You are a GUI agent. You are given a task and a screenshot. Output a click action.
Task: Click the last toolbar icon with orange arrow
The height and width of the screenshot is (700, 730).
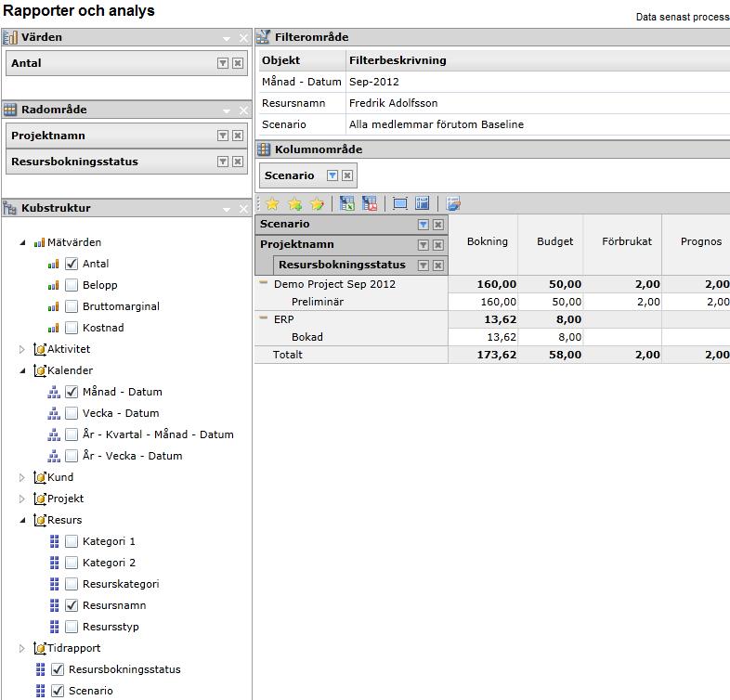[x=453, y=203]
